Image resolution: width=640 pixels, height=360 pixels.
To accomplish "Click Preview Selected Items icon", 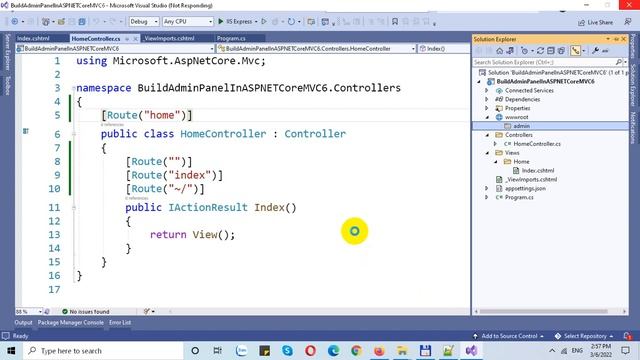I will click(x=605, y=51).
